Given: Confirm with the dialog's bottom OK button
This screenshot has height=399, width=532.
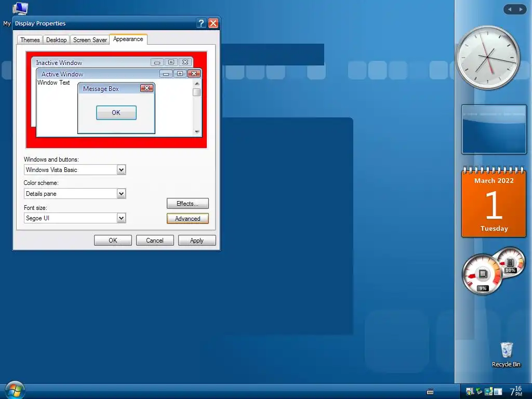Looking at the screenshot, I should pos(113,240).
